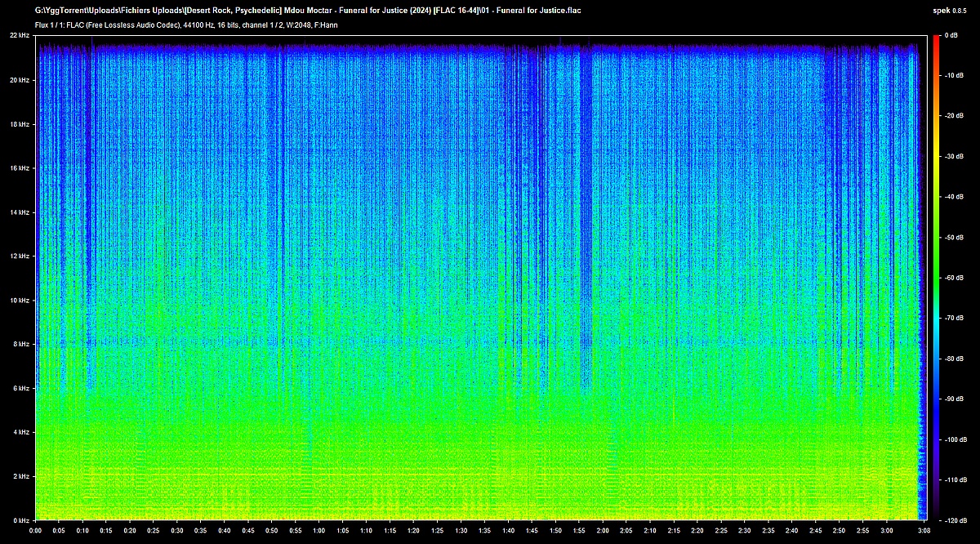Click the 2:00 time axis label
980x544 pixels.
pyautogui.click(x=603, y=530)
